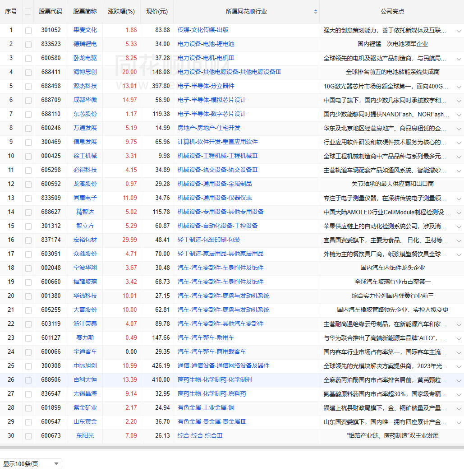464x476 pixels.
Task: Check the box for 果麦文化 row
Action: click(x=28, y=30)
